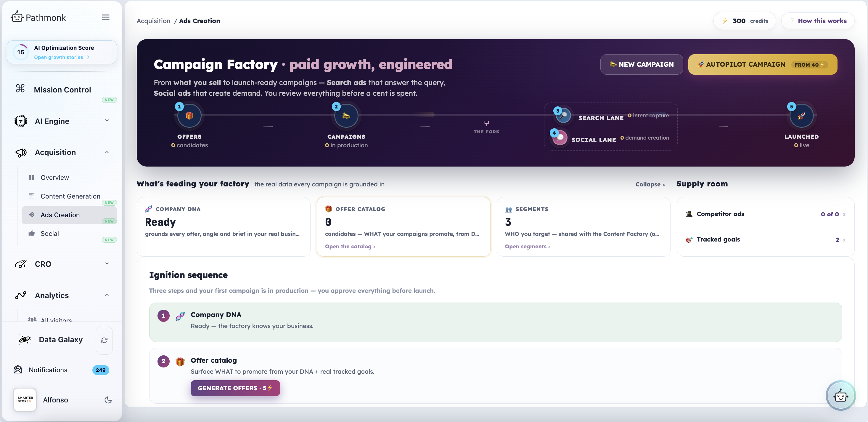Open Content Generation submenu item
The height and width of the screenshot is (422, 868).
tap(70, 196)
